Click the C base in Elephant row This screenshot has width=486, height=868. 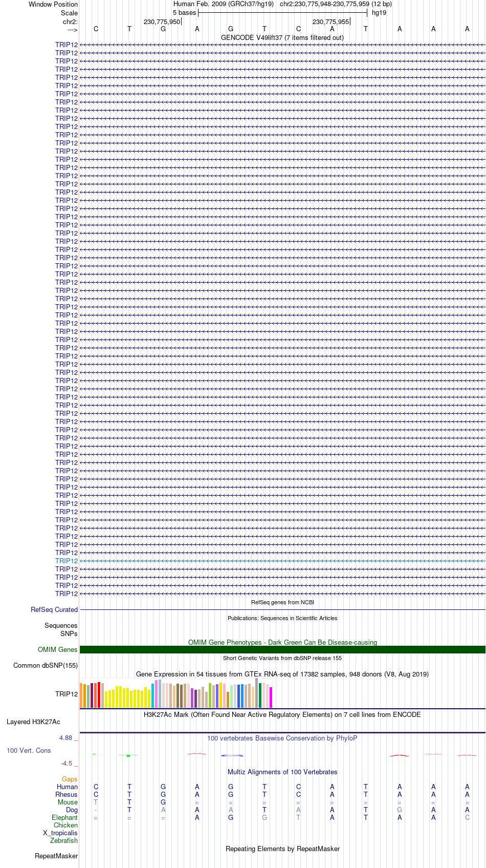coord(467,817)
